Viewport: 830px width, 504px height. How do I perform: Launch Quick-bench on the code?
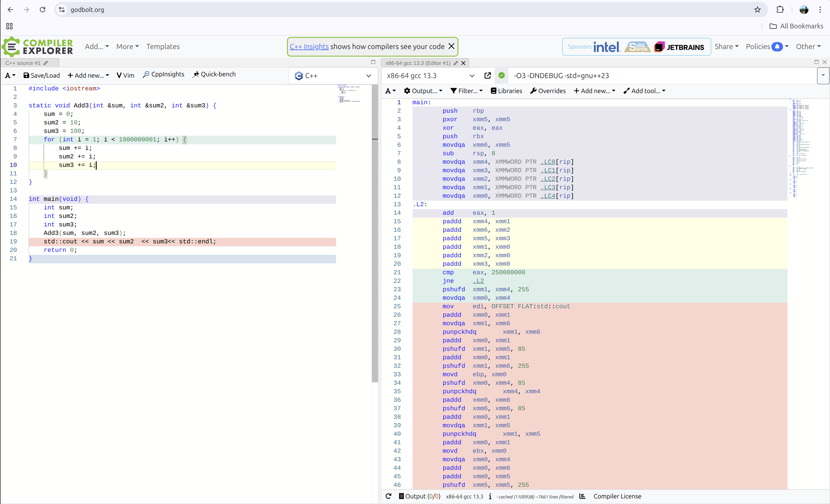[x=214, y=74]
